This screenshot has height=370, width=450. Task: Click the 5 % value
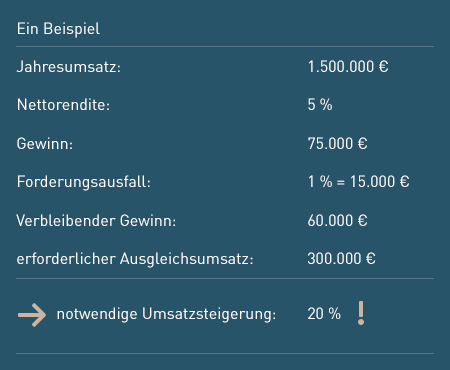point(320,105)
